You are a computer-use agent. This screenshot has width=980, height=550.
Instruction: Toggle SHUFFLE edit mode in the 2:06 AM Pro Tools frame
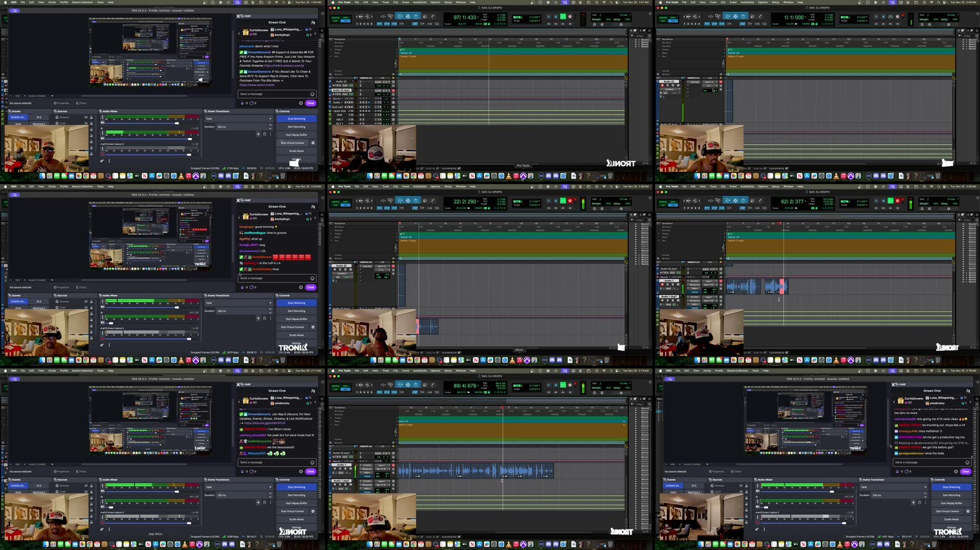click(x=335, y=202)
